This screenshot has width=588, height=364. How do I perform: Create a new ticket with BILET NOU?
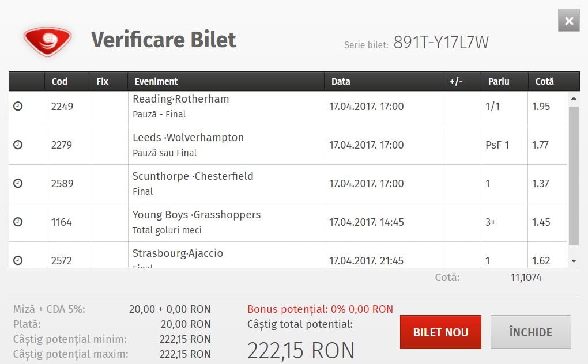[x=440, y=332]
